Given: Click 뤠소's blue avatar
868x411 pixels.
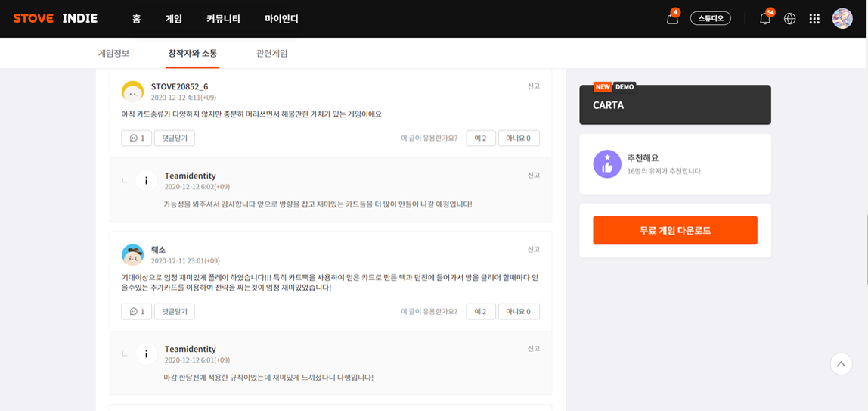Looking at the screenshot, I should (133, 255).
